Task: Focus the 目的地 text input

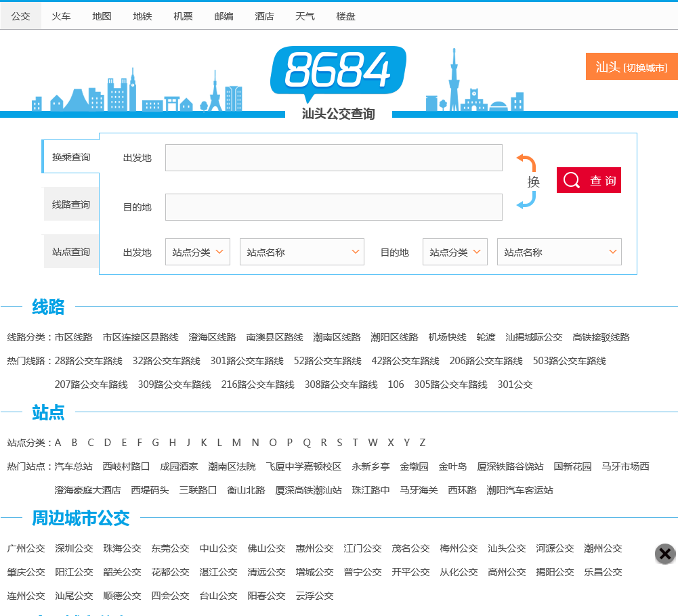Action: pos(334,207)
